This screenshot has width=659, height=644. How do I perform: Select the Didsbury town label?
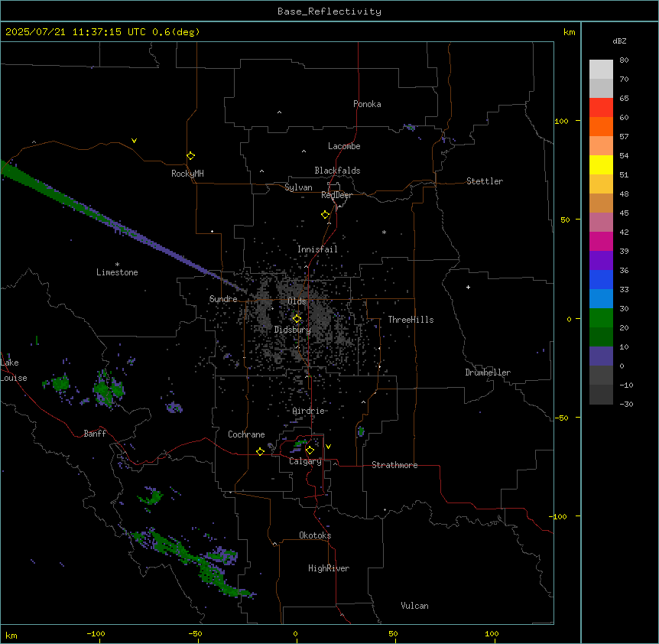click(x=293, y=330)
